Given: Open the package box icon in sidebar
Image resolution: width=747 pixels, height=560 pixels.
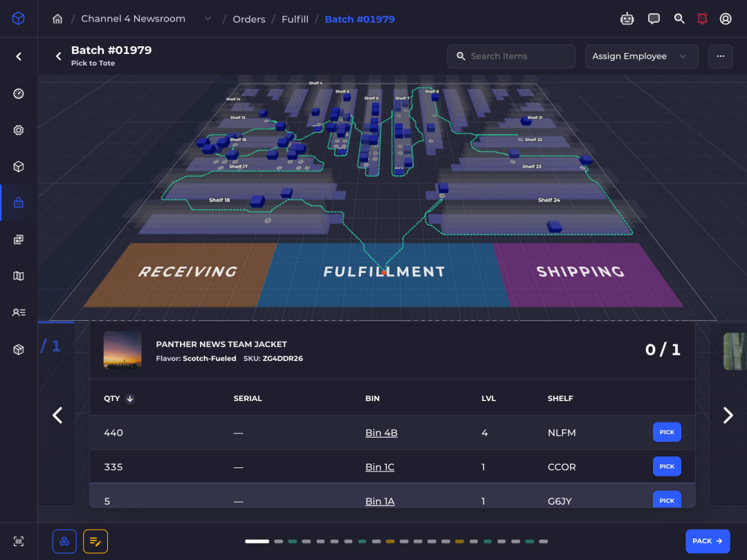Looking at the screenshot, I should (x=19, y=350).
